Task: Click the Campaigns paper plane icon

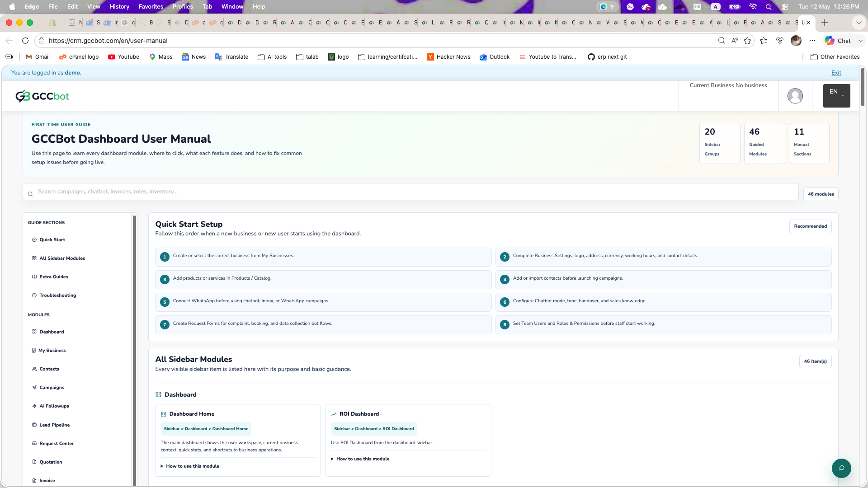Action: [34, 387]
